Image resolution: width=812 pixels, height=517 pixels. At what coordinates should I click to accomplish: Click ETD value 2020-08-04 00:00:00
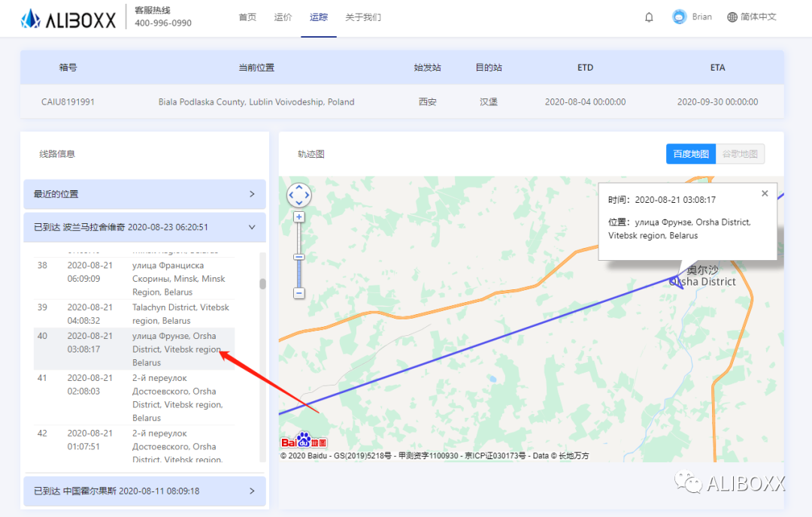tap(585, 102)
